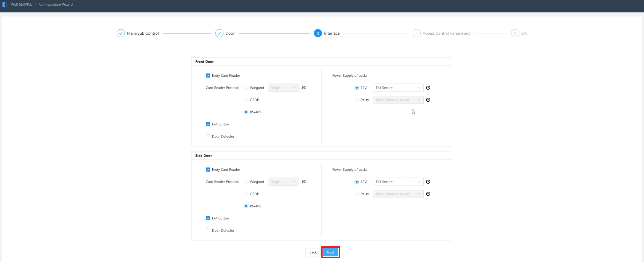Click the Door step checkmark icon
The image size is (644, 262).
[x=219, y=33]
